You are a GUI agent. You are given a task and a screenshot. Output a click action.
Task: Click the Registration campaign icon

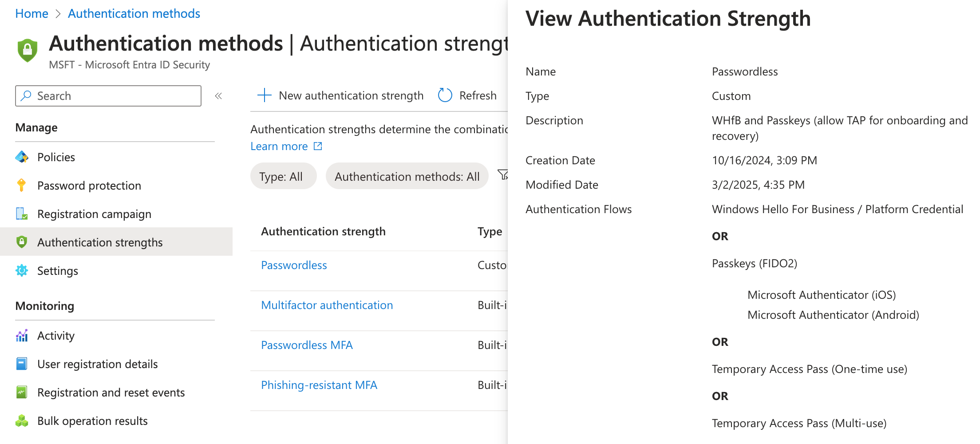coord(22,214)
